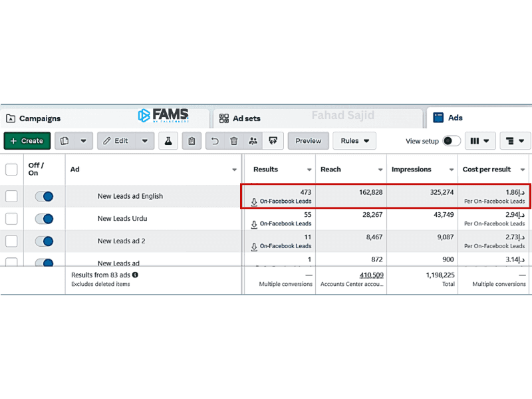Toggle the View setup switch
This screenshot has width=532, height=399.
tap(452, 141)
